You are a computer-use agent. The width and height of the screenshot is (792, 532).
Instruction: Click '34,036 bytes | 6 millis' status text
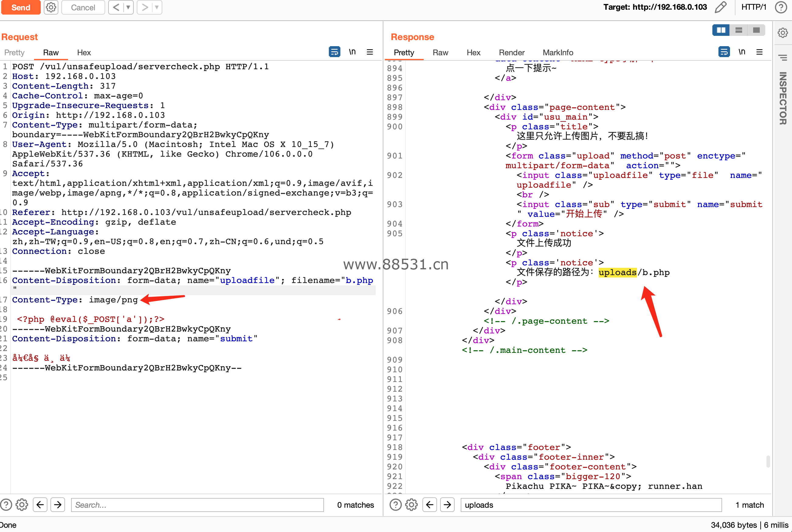[x=749, y=525]
